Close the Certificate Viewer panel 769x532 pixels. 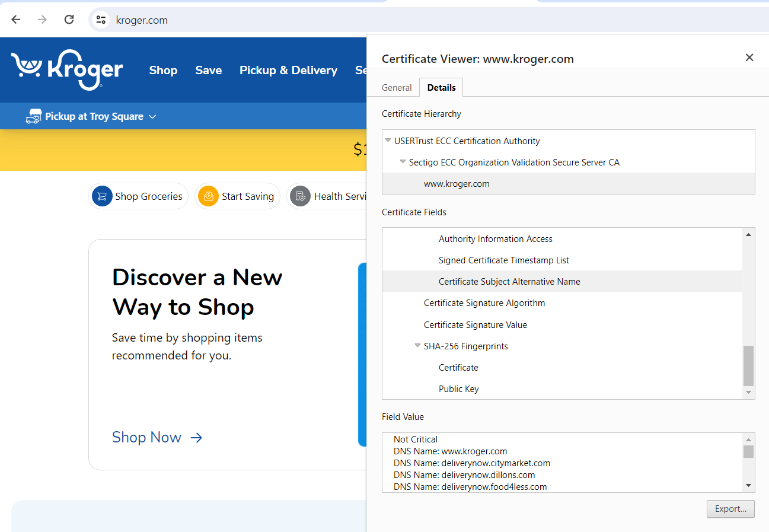tap(749, 58)
